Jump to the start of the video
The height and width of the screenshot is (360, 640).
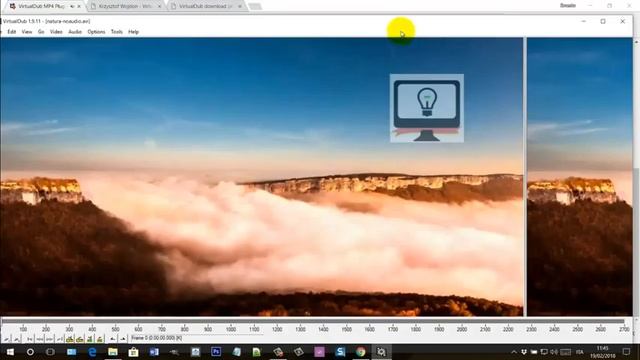point(29,339)
